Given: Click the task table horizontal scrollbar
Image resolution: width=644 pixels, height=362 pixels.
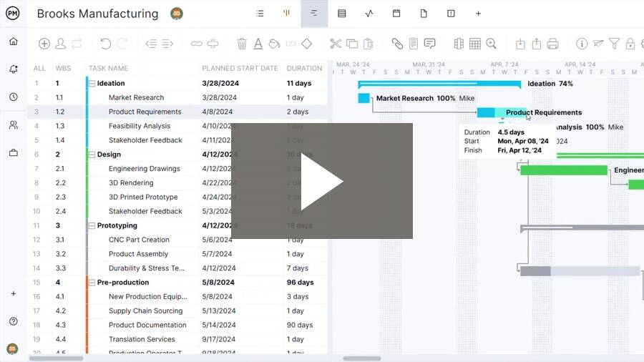Looking at the screenshot, I should (57, 358).
